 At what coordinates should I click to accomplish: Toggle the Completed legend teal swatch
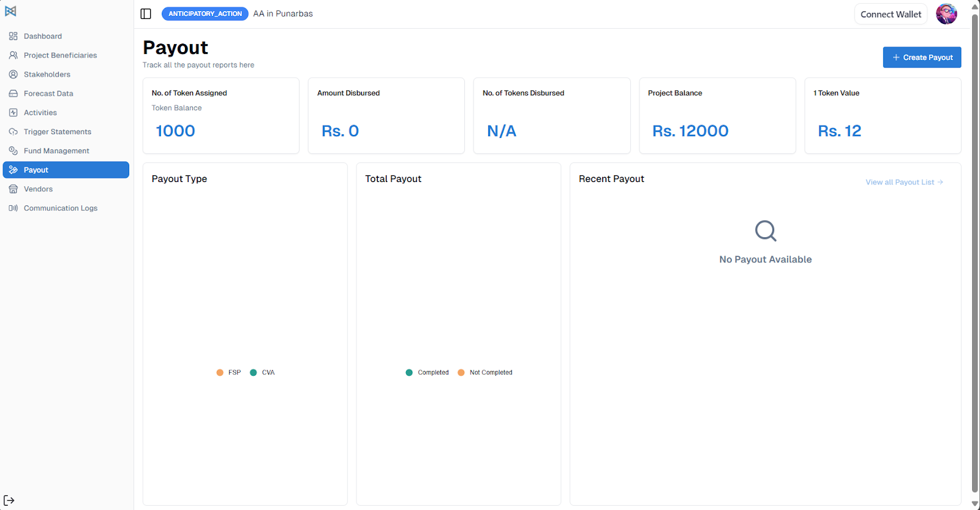point(409,372)
